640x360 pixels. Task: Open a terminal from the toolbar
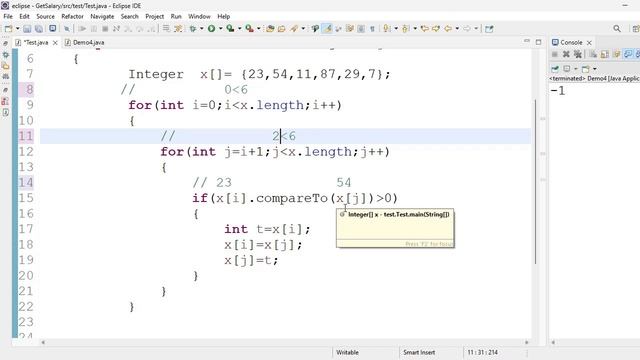tap(53, 29)
